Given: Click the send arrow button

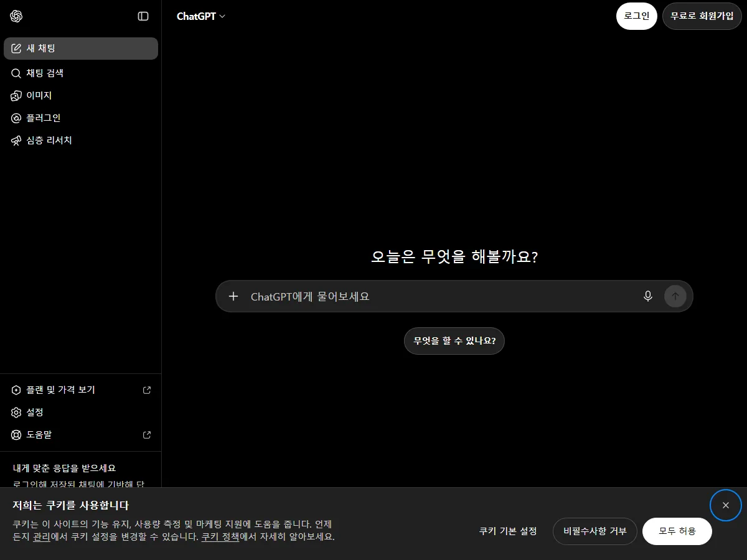Looking at the screenshot, I should (675, 296).
